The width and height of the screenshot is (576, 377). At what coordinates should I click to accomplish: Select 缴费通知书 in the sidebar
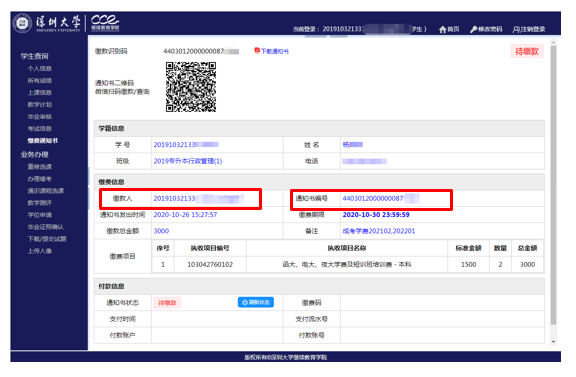click(42, 141)
